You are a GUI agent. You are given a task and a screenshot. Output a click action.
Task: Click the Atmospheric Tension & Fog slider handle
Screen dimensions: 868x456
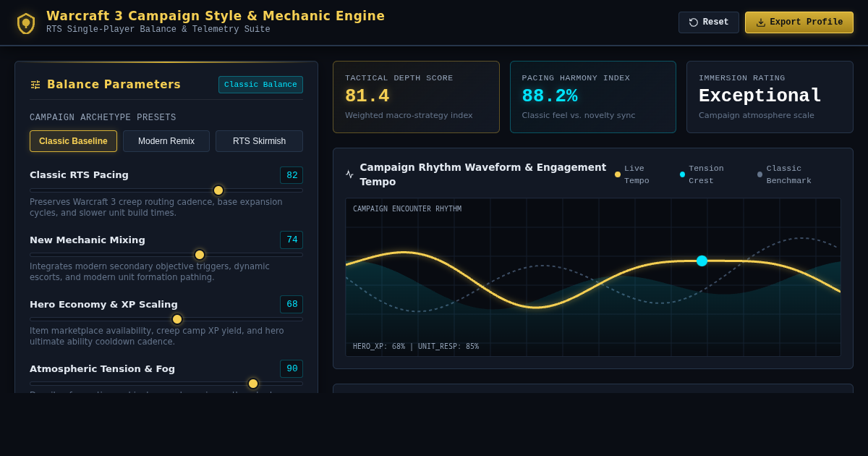253,384
